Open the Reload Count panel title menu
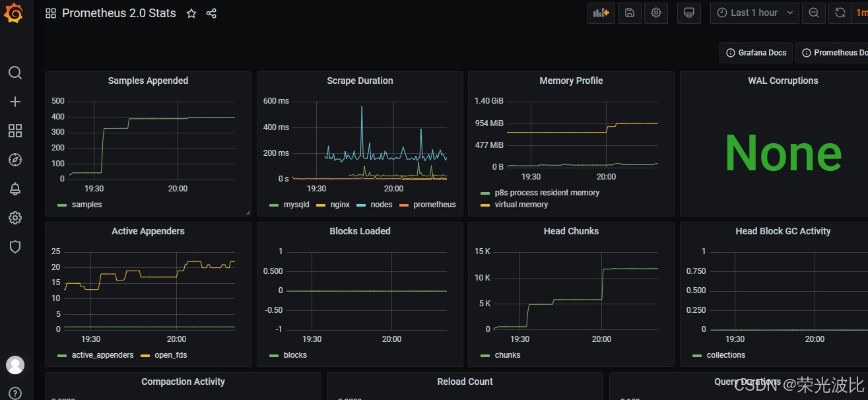Viewport: 868px width, 400px height. pyautogui.click(x=465, y=382)
